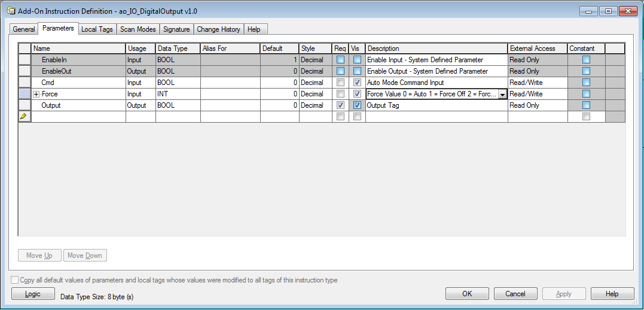Switch to the General tab
The image size is (644, 310).
click(x=24, y=29)
